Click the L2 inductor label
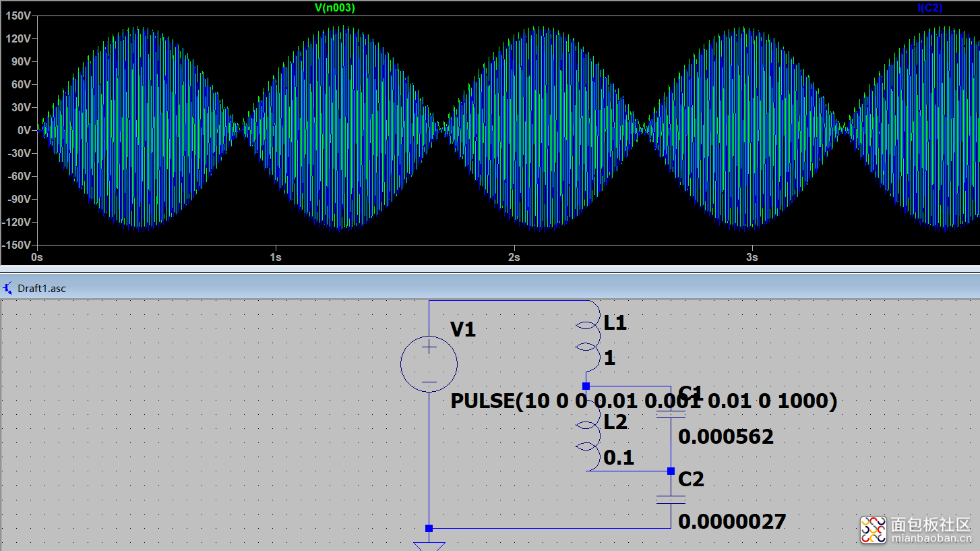 [615, 422]
